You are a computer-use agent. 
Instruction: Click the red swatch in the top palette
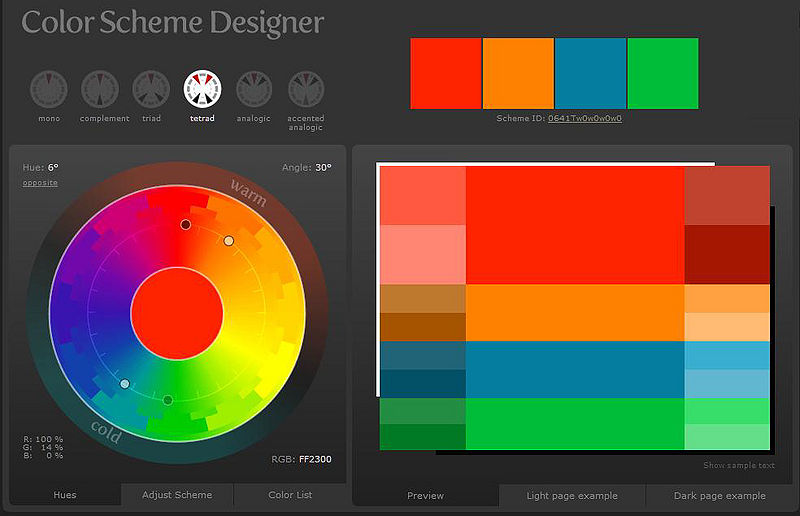446,73
